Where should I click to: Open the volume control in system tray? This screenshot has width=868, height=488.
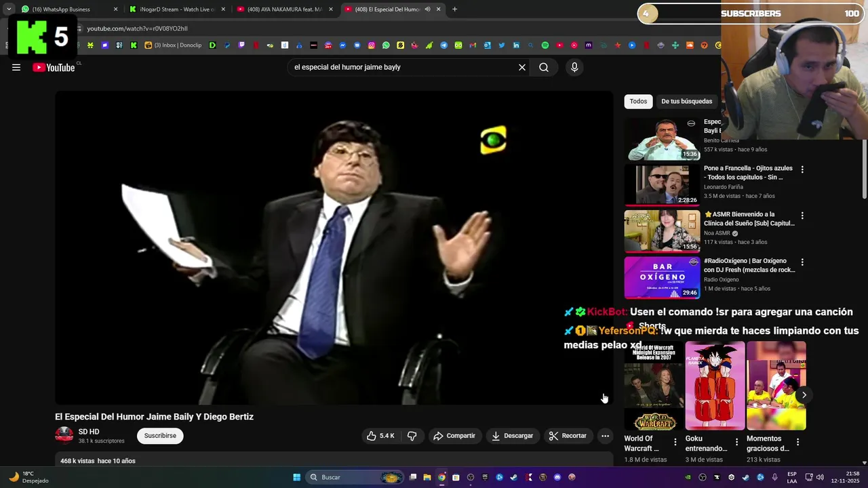(x=820, y=477)
